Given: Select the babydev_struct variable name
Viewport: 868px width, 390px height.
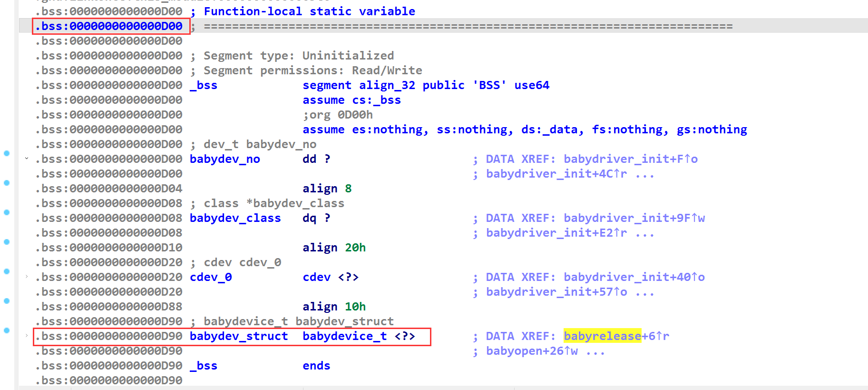Looking at the screenshot, I should coord(239,336).
